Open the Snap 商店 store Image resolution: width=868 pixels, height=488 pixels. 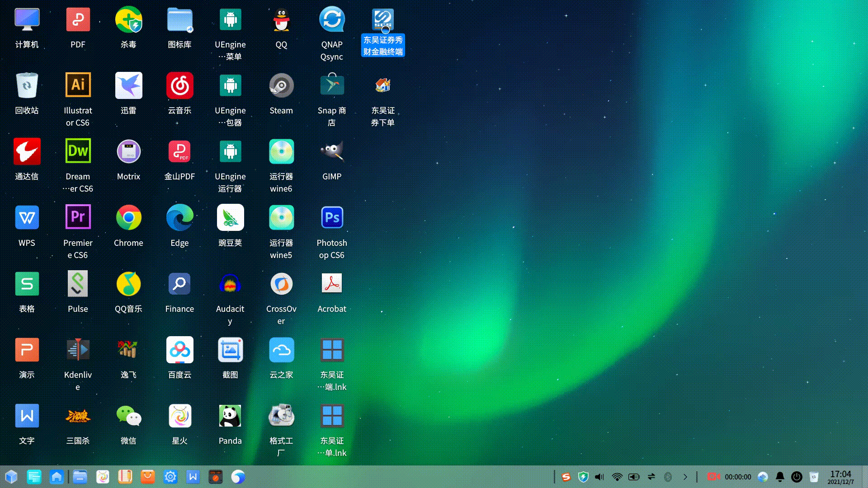coord(332,85)
